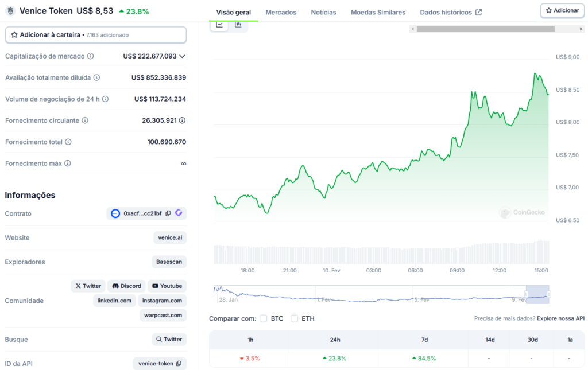
Task: Click the contract address chip 0xacf...cc21bf
Action: (x=146, y=213)
